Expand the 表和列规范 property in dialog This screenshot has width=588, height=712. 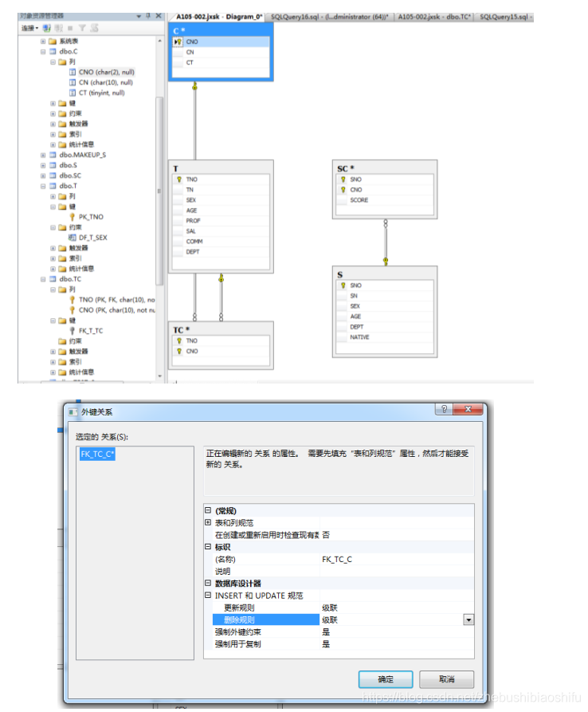(x=208, y=523)
